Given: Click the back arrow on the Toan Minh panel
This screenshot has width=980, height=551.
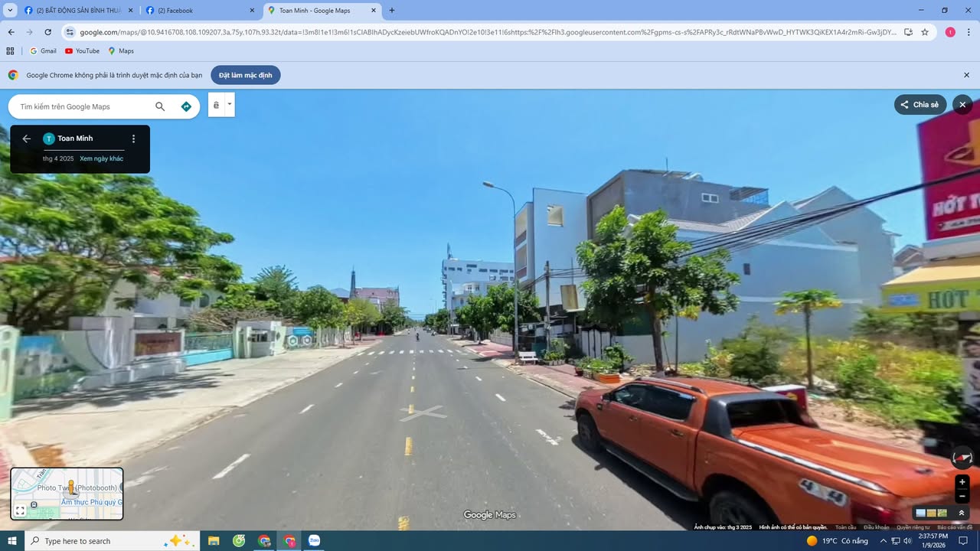Looking at the screenshot, I should 26,139.
